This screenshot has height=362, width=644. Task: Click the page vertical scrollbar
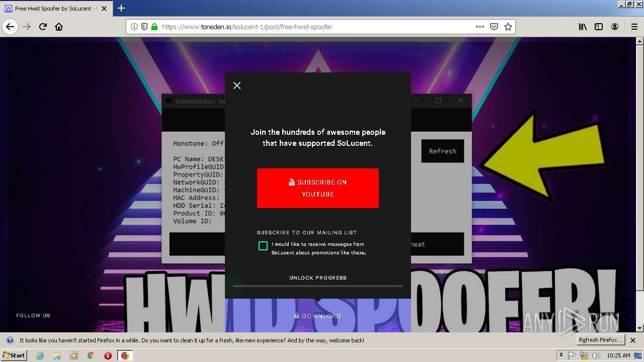(639, 185)
